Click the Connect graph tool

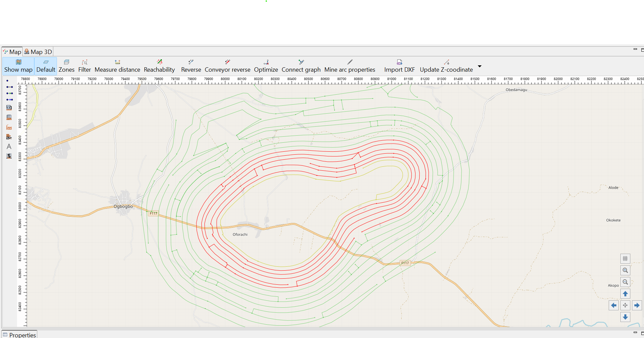(x=301, y=66)
